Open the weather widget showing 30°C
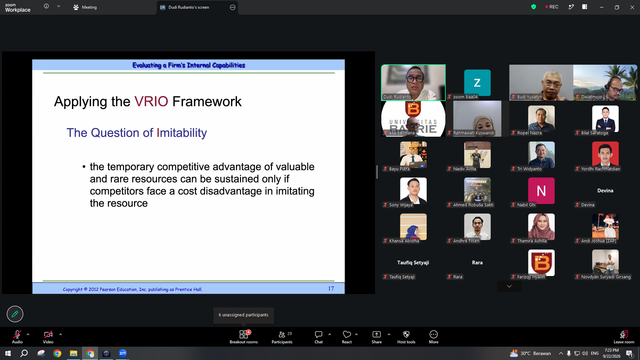This screenshot has height=360, width=640. pos(530,353)
